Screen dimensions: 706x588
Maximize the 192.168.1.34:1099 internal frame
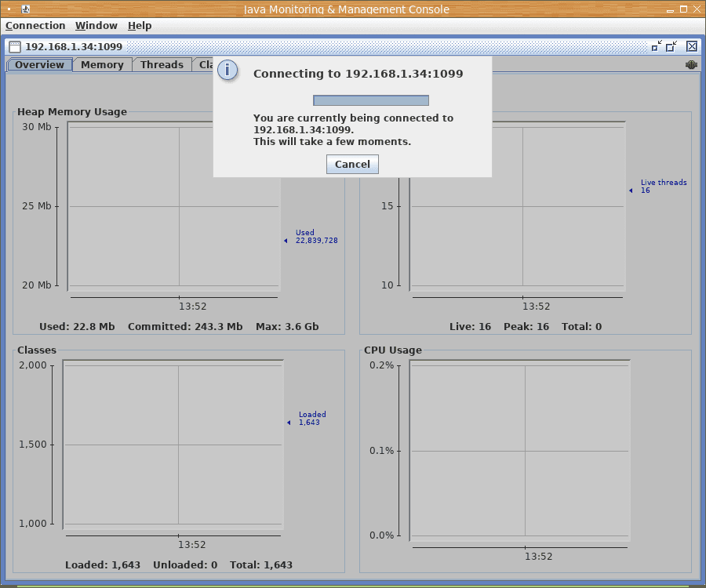click(671, 46)
